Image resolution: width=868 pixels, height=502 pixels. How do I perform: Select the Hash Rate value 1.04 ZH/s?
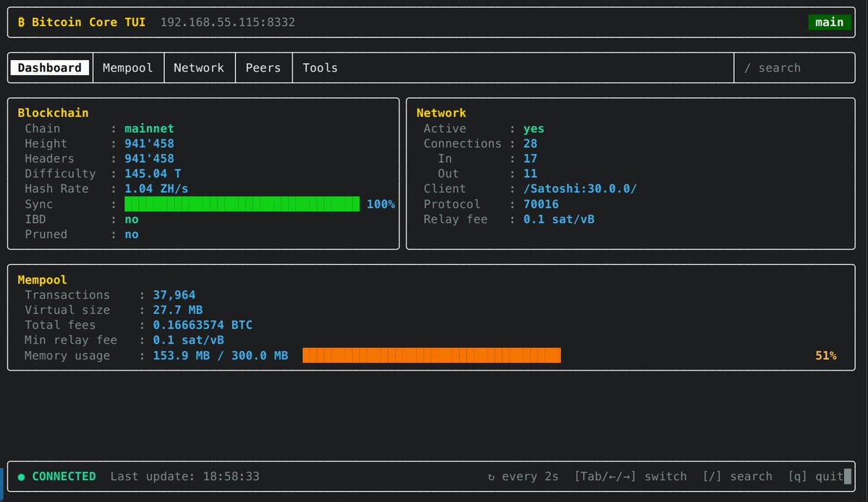(156, 189)
